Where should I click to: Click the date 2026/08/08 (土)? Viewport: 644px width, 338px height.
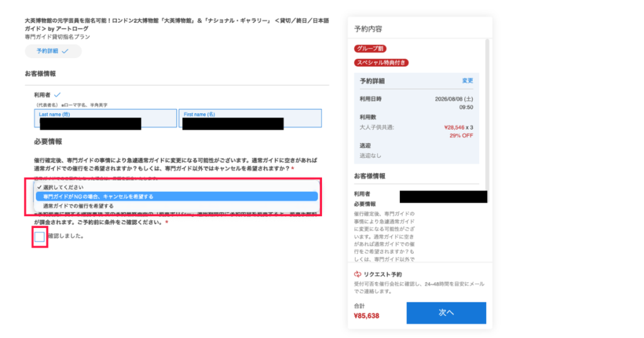[x=454, y=99]
